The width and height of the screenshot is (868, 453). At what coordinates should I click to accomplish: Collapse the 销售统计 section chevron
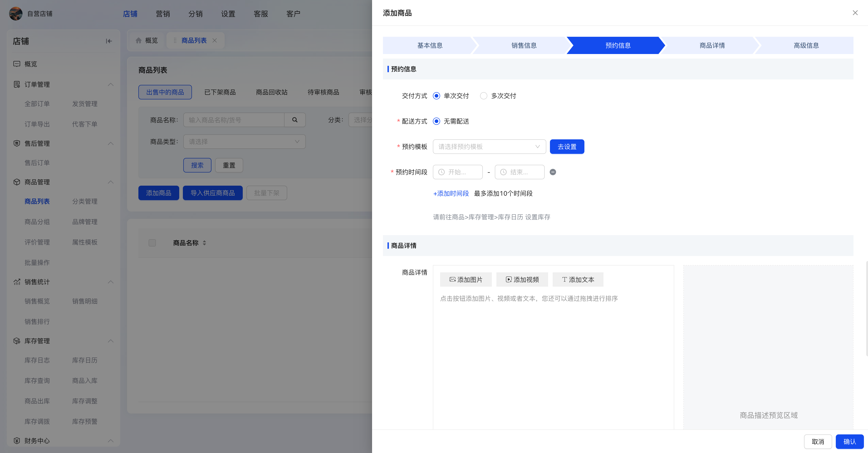click(110, 282)
